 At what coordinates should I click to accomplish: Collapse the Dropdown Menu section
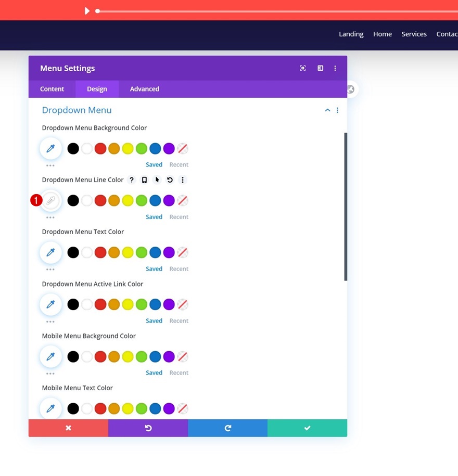point(327,110)
